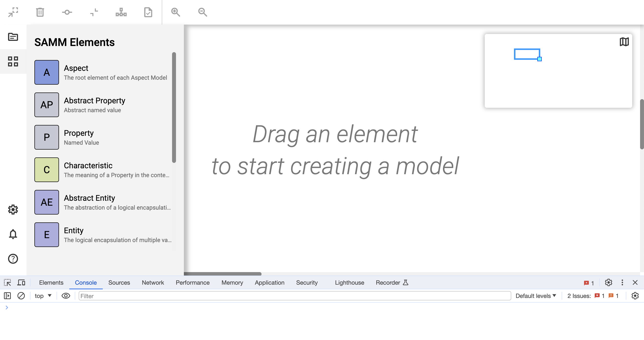Click the delete trash icon in the toolbar

click(x=40, y=12)
